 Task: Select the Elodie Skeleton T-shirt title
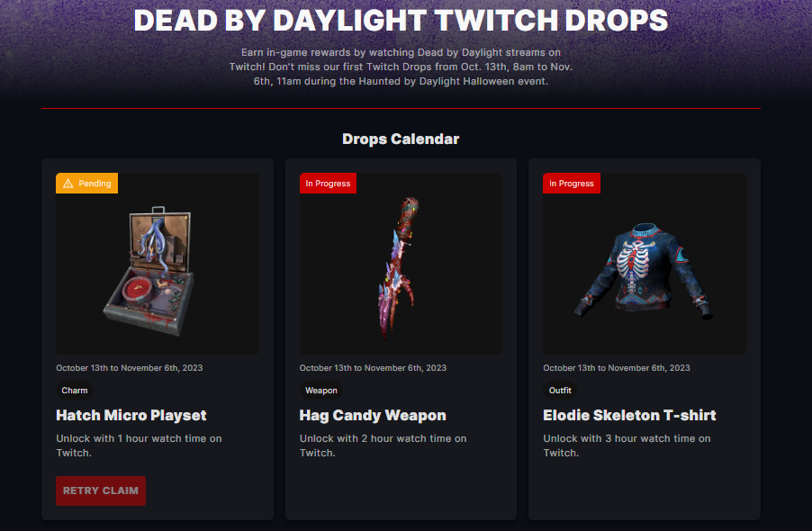pos(629,415)
